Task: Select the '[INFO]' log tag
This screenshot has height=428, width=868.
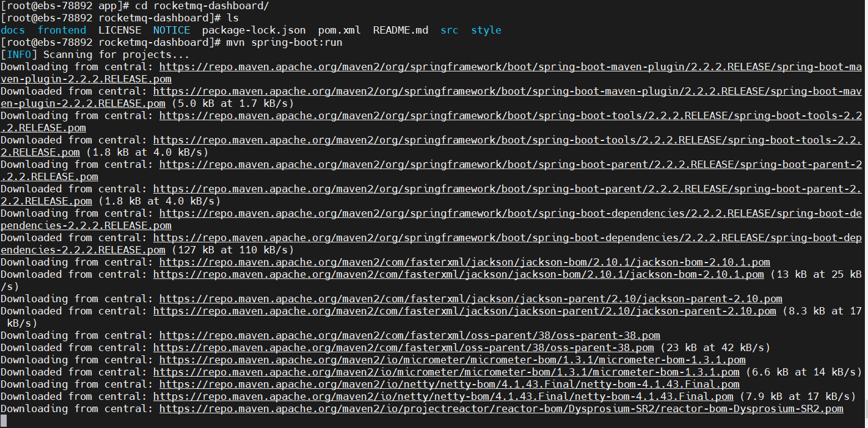Action: (x=19, y=54)
